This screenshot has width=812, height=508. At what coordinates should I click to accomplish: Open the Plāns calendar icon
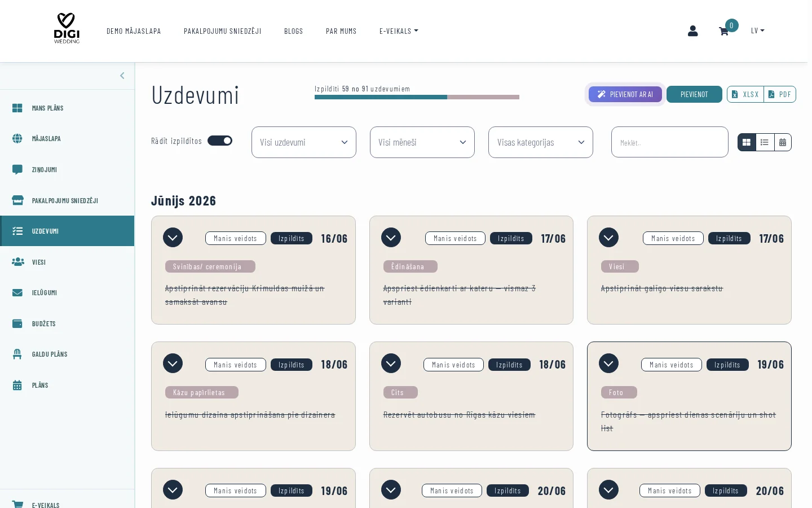click(x=18, y=385)
